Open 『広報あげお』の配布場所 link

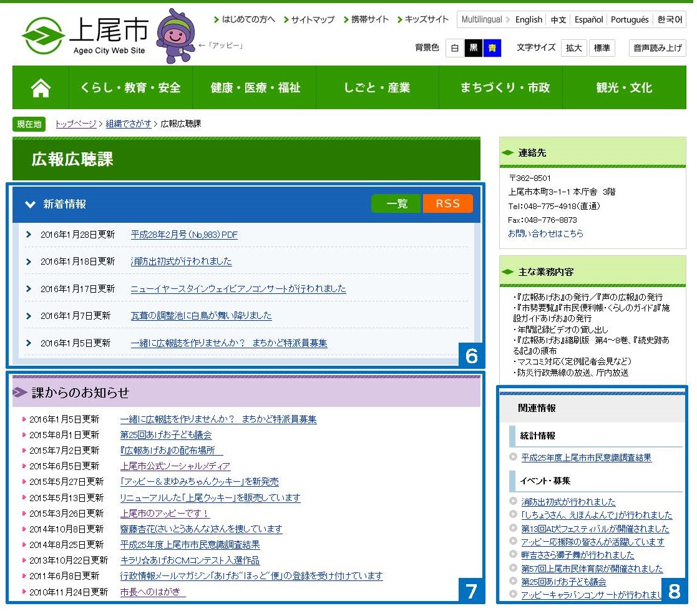point(171,450)
